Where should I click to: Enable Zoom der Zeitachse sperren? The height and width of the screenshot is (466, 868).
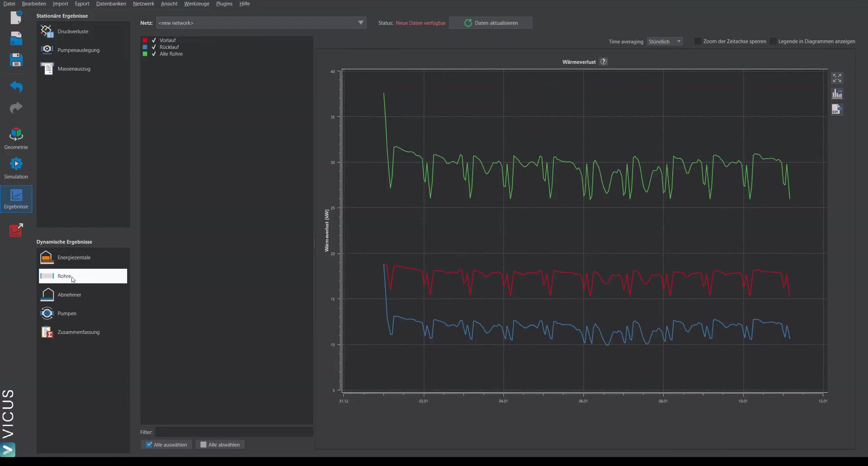(x=698, y=41)
